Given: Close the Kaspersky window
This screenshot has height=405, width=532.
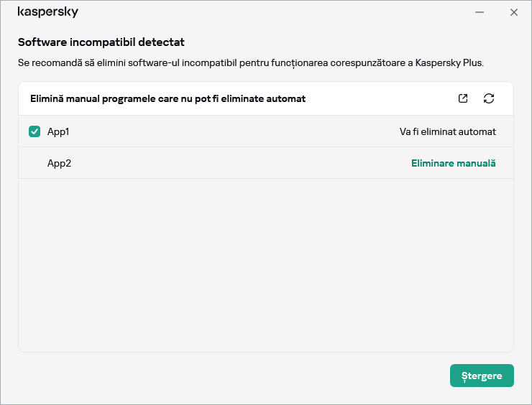Looking at the screenshot, I should point(513,12).
